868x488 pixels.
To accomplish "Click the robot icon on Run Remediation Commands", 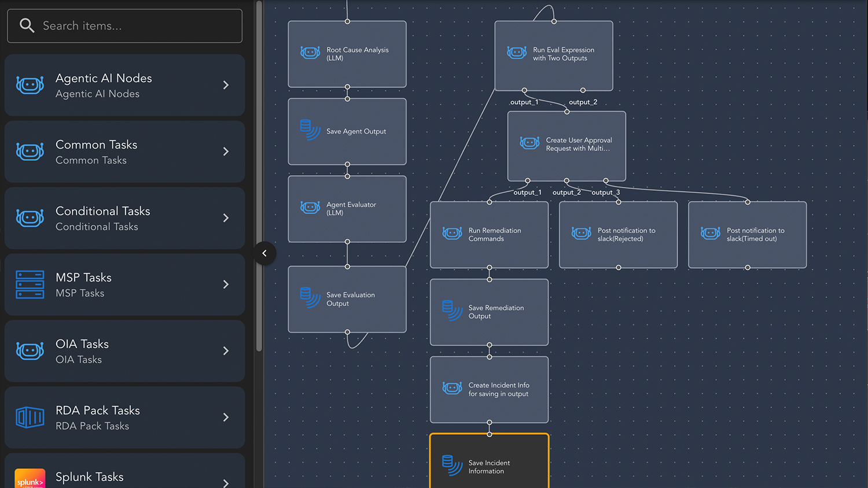I will click(452, 234).
